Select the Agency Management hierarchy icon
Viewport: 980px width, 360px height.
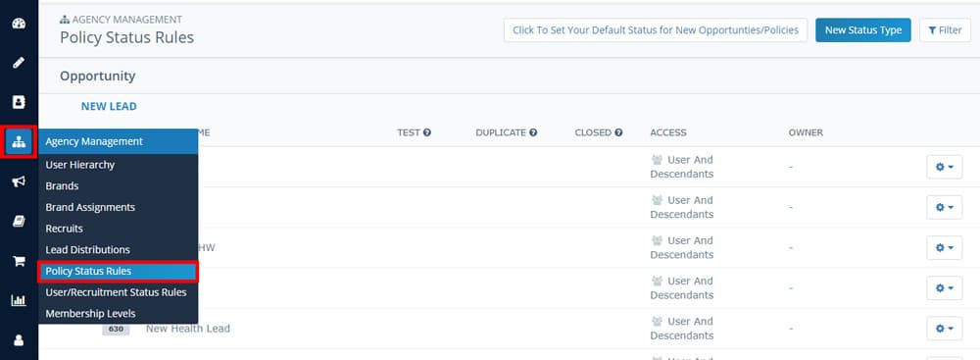(x=19, y=141)
